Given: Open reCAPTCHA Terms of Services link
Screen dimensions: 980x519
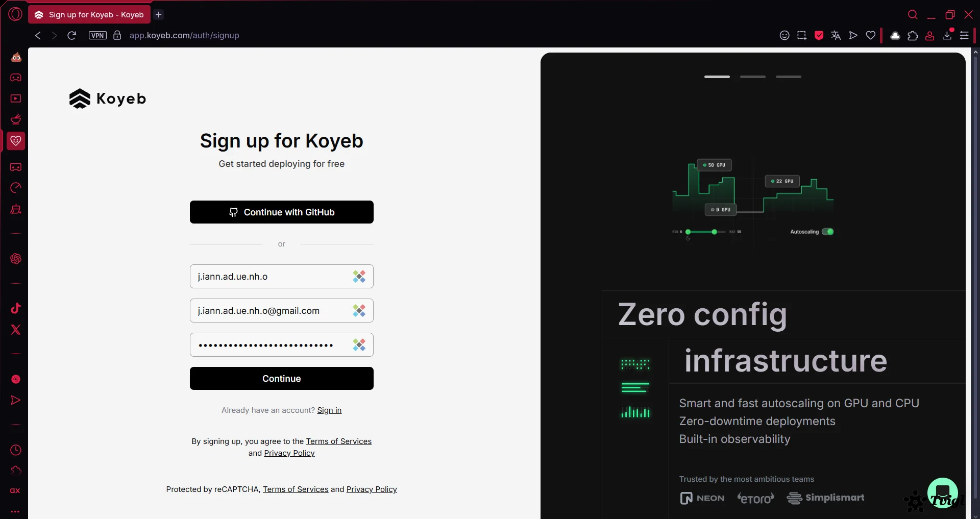Looking at the screenshot, I should pos(296,489).
